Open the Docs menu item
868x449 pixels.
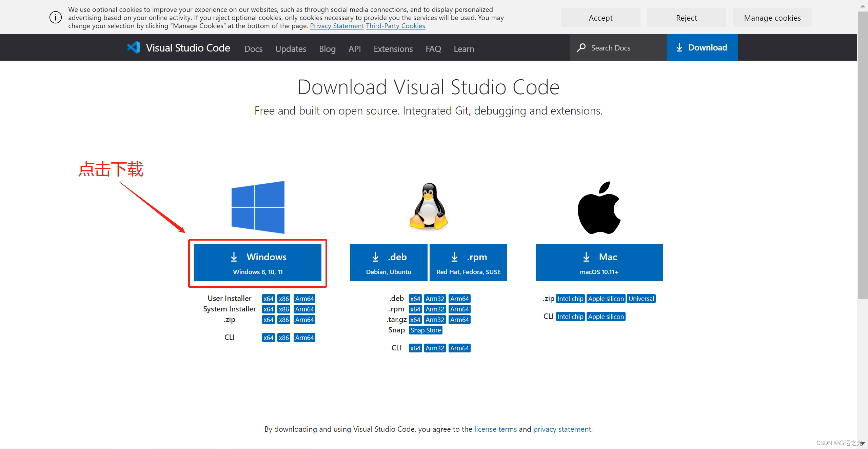[x=253, y=49]
